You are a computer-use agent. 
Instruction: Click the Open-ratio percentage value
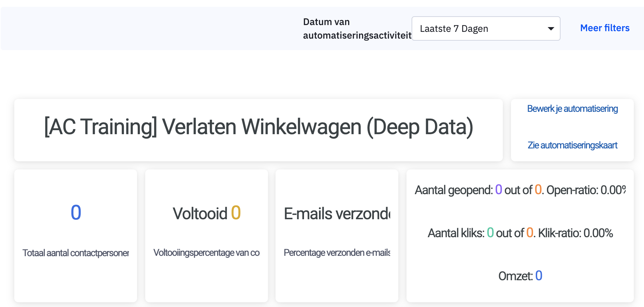tap(613, 190)
